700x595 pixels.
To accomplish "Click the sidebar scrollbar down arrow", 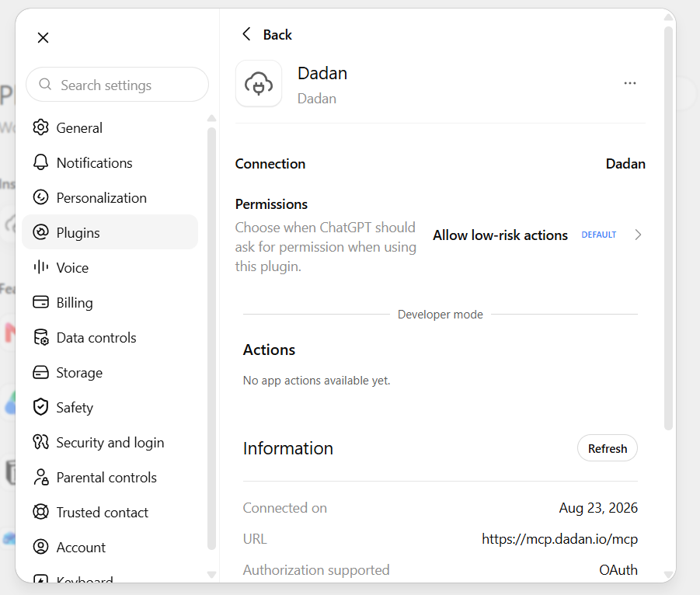I will tap(211, 575).
